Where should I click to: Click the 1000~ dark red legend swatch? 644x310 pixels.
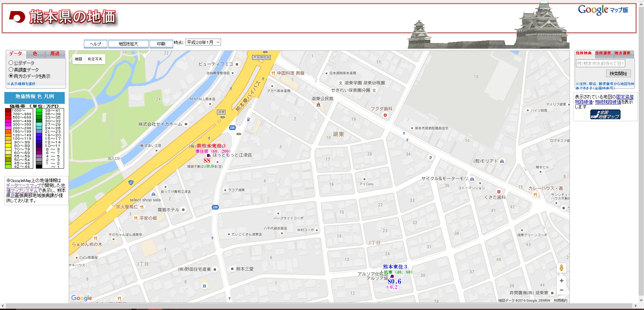8,110
